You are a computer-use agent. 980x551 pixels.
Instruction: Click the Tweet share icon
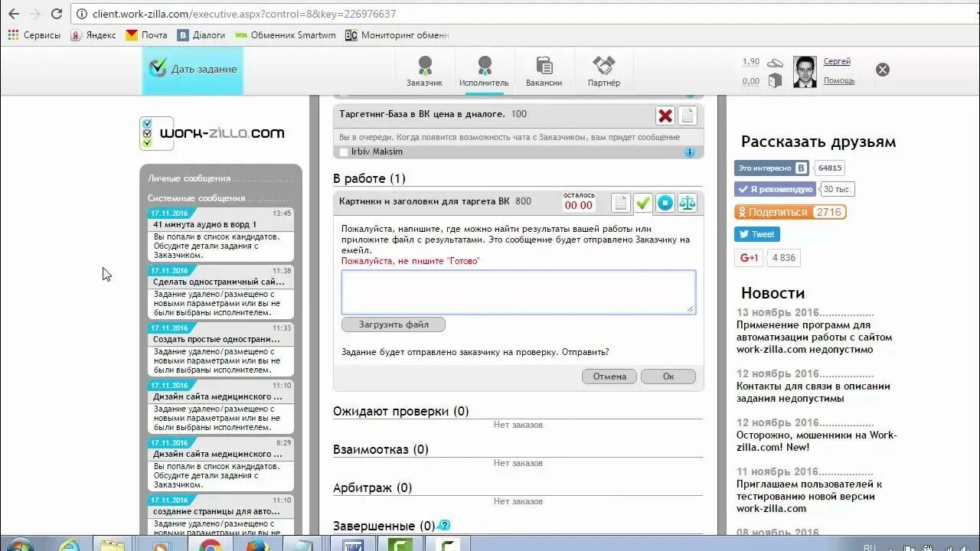click(756, 234)
